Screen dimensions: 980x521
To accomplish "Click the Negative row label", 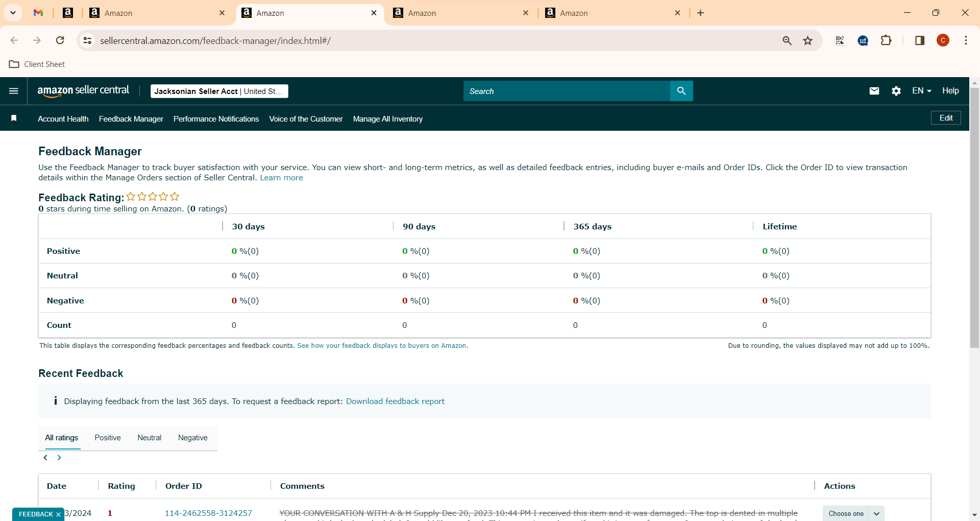I will pos(65,300).
